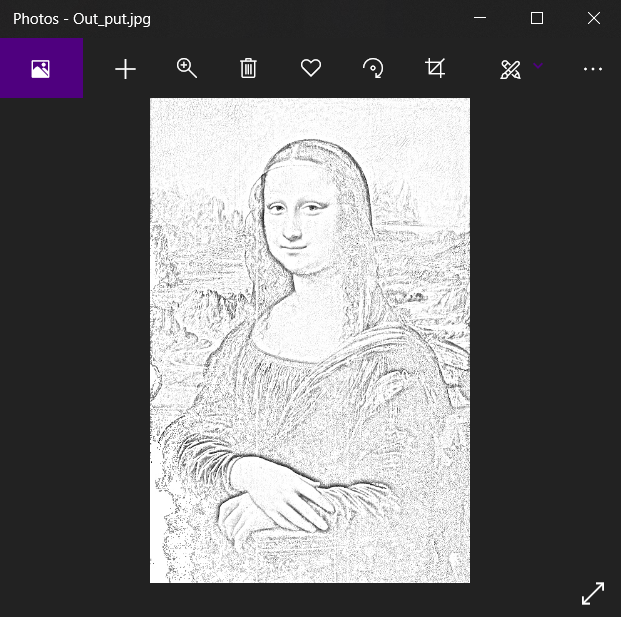This screenshot has width=621, height=617.
Task: Expand the Edit & Create dropdown chevron
Action: pyautogui.click(x=538, y=65)
